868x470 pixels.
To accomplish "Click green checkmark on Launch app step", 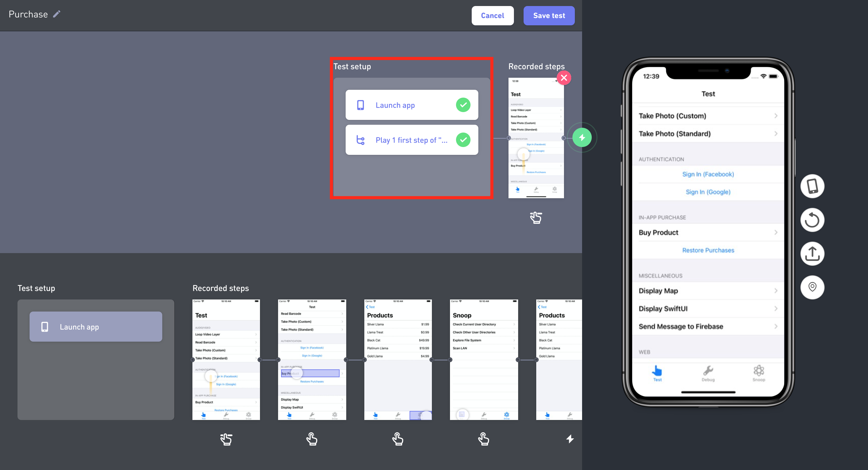I will [x=463, y=105].
